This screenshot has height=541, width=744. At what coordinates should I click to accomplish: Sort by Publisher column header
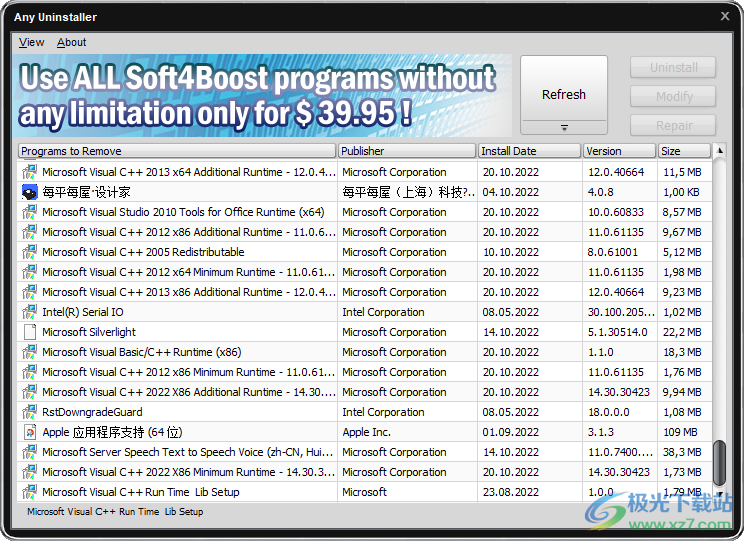407,151
